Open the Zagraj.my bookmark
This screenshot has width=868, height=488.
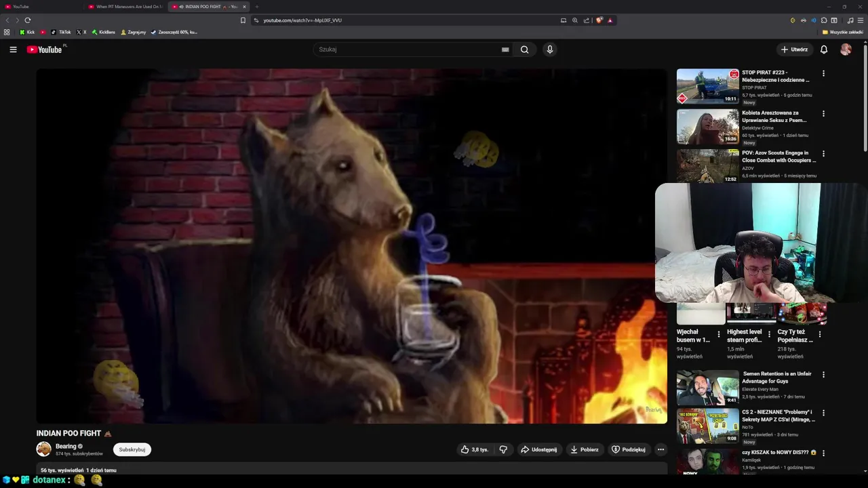pyautogui.click(x=133, y=32)
